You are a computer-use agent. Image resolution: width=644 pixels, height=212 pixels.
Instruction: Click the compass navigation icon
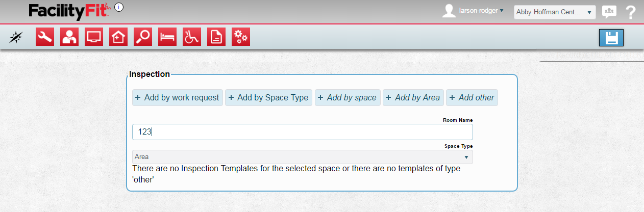coord(16,37)
